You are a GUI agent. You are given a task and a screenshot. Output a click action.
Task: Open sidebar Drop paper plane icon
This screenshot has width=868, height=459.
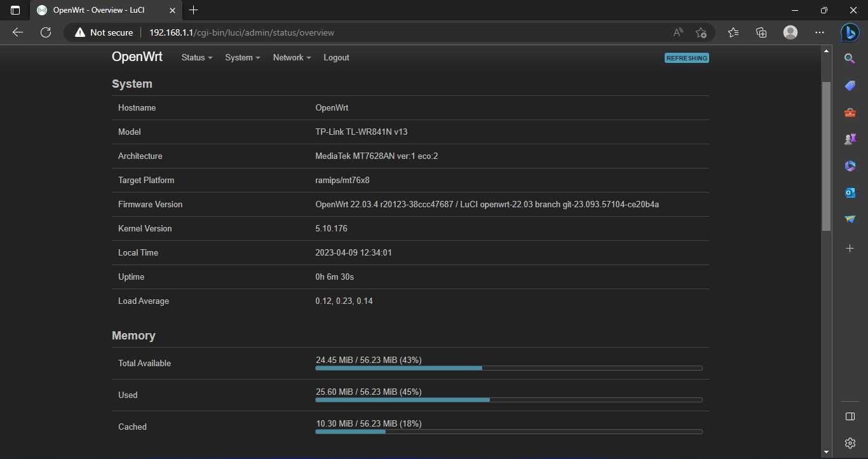tap(850, 219)
